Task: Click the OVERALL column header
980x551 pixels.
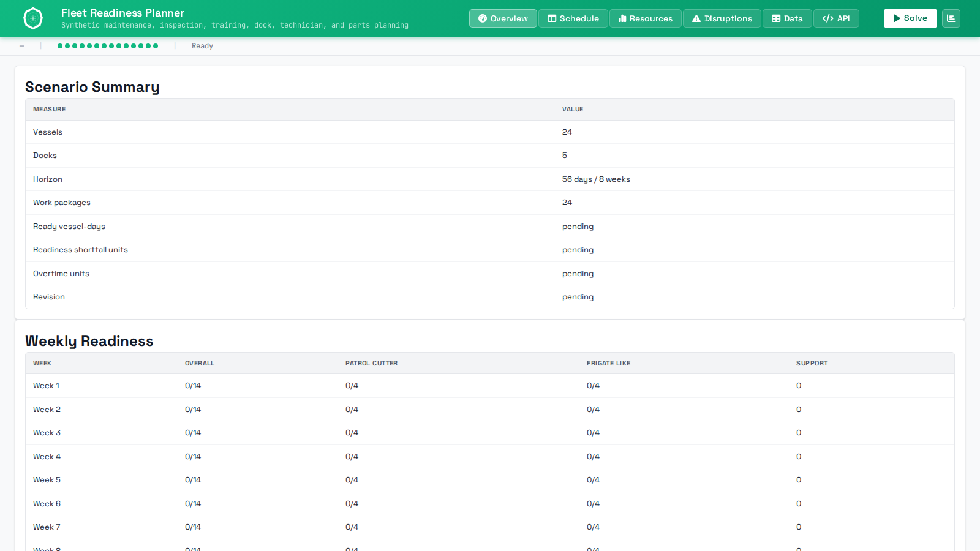Action: click(200, 363)
